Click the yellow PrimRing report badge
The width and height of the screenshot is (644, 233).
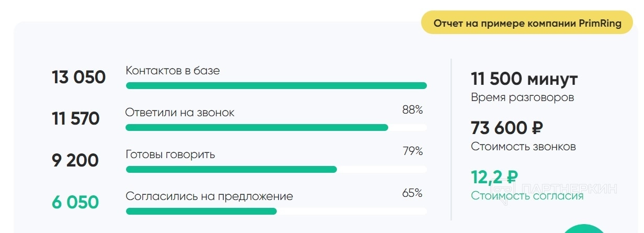click(527, 24)
